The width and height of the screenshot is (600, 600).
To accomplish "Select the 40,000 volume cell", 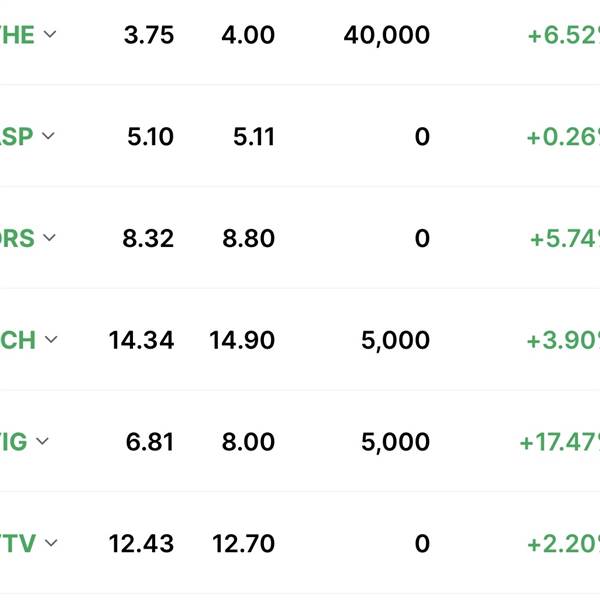I will click(386, 36).
